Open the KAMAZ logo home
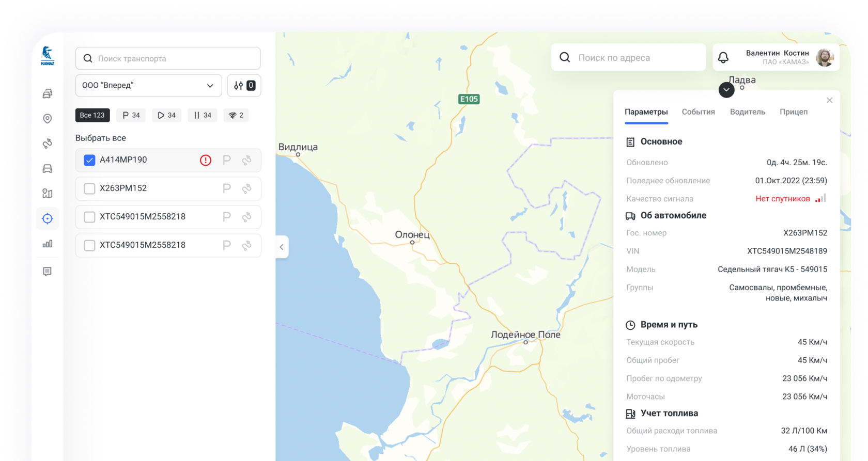This screenshot has height=461, width=868. (48, 56)
